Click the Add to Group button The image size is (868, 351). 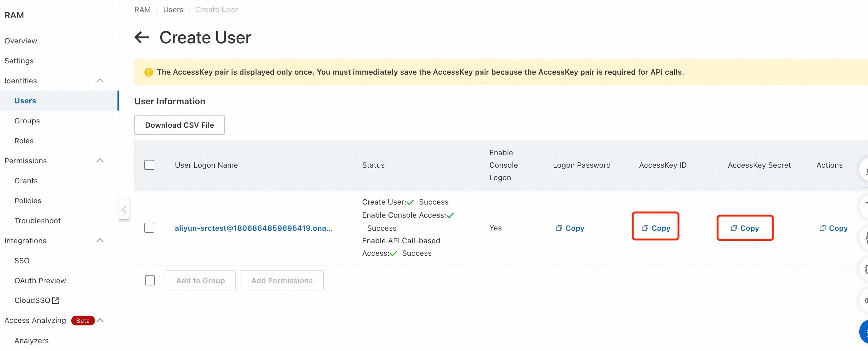(x=201, y=280)
